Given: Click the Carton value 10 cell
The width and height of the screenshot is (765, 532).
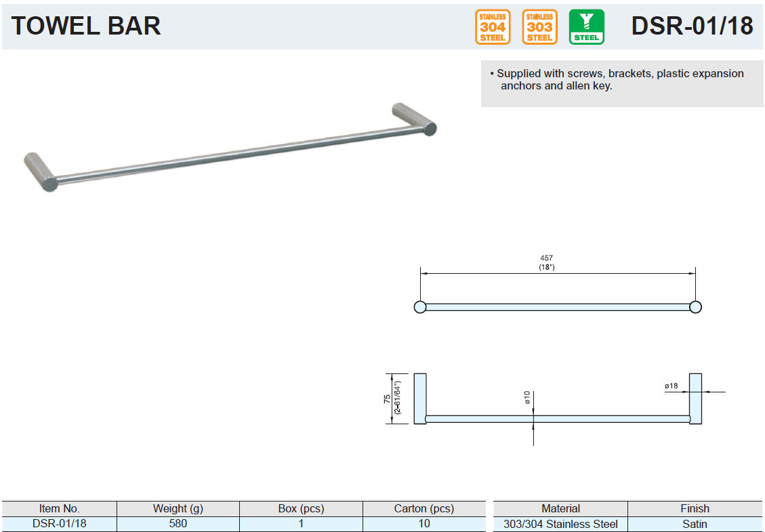Looking at the screenshot, I should pos(424,524).
